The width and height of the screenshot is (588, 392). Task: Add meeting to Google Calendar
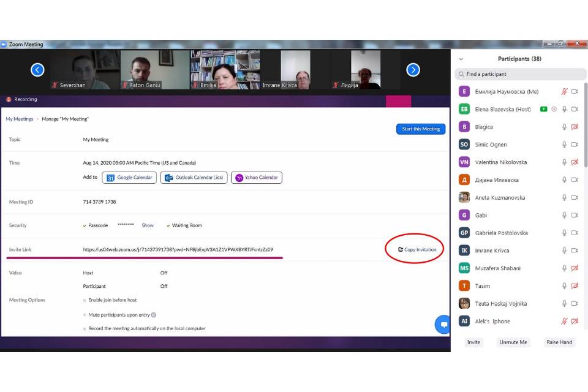click(129, 178)
